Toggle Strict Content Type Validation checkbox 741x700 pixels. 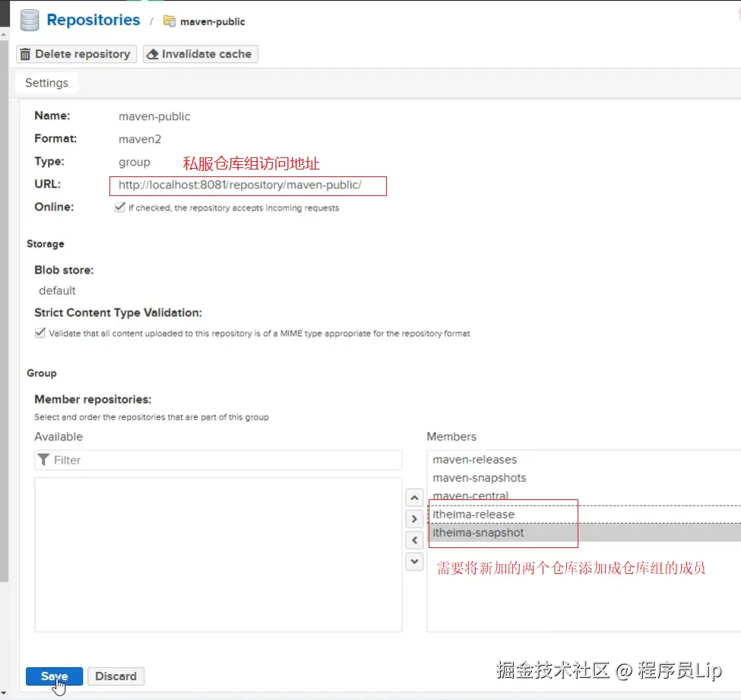pos(40,333)
